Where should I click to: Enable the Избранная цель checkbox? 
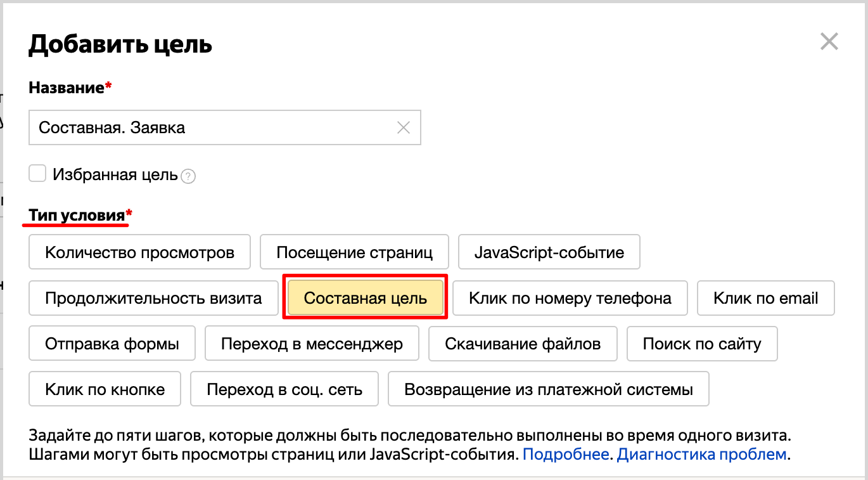click(38, 173)
